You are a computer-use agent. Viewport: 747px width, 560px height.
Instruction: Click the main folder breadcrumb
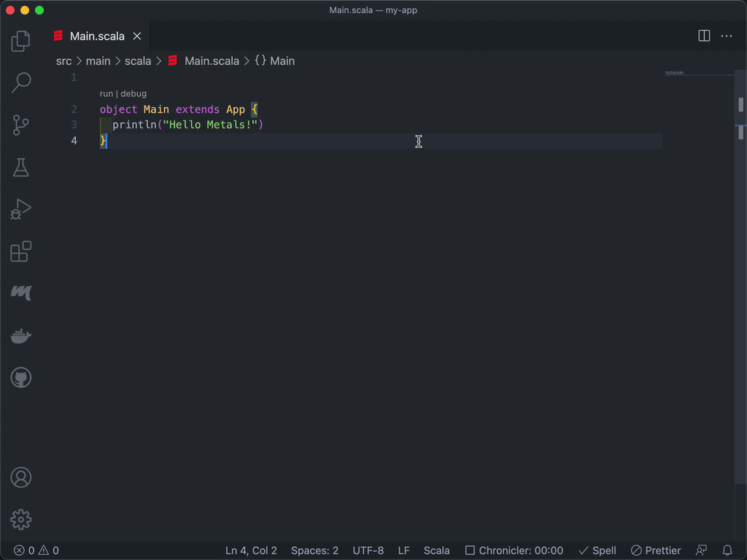click(98, 61)
